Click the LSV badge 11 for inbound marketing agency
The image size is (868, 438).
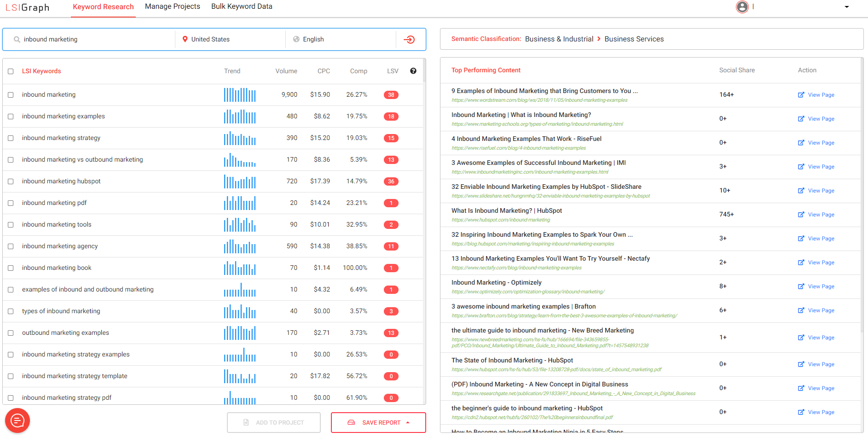coord(391,246)
